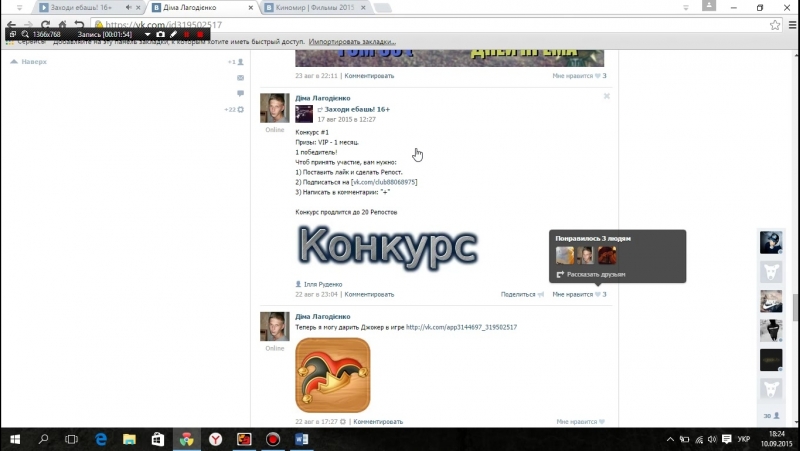
Task: Open the messages envelope icon in sidebar
Action: point(240,78)
